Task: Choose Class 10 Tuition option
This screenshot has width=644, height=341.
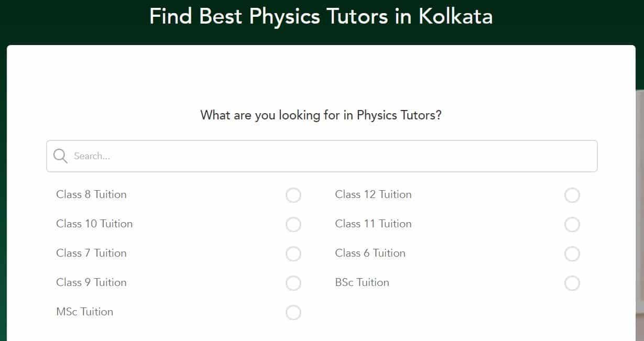Action: tap(293, 224)
